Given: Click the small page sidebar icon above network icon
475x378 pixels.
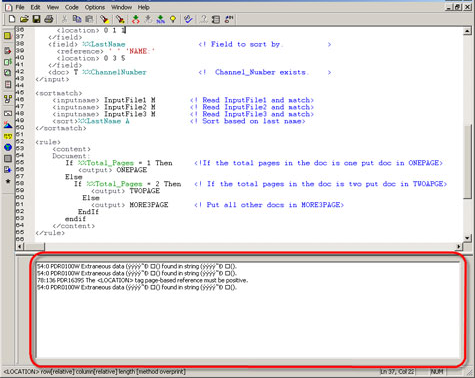Looking at the screenshot, I should [x=8, y=84].
